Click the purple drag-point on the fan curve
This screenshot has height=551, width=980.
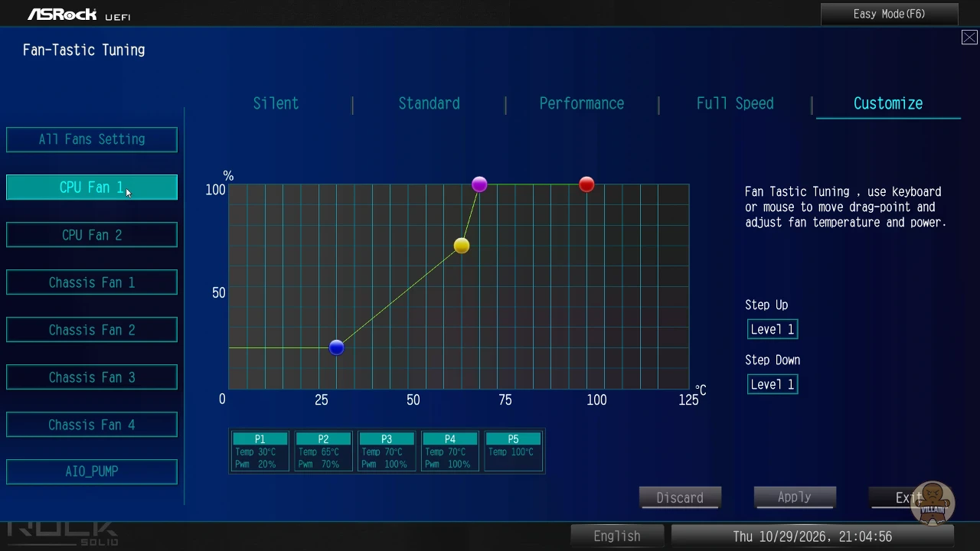point(479,184)
